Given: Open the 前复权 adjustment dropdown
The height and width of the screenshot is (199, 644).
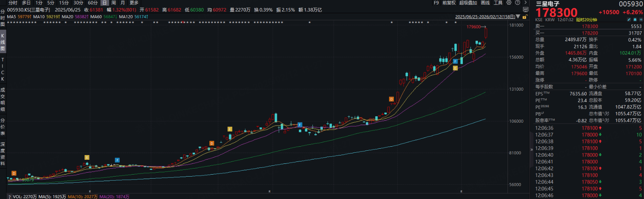Looking at the screenshot, I should (449, 3).
